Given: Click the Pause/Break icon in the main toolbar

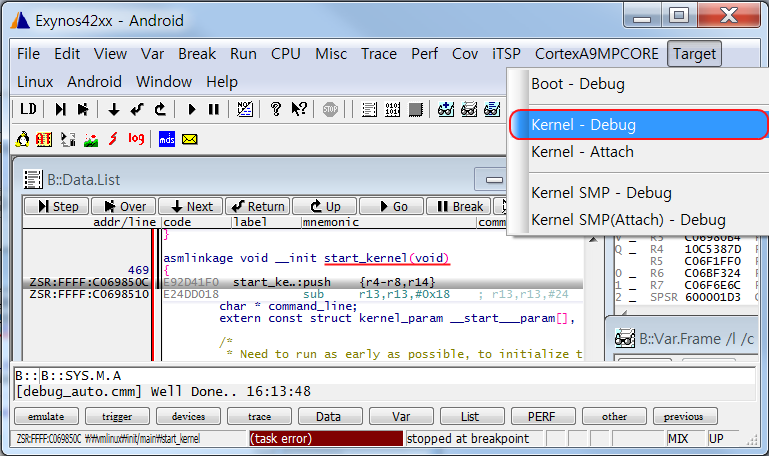Looking at the screenshot, I should (213, 109).
